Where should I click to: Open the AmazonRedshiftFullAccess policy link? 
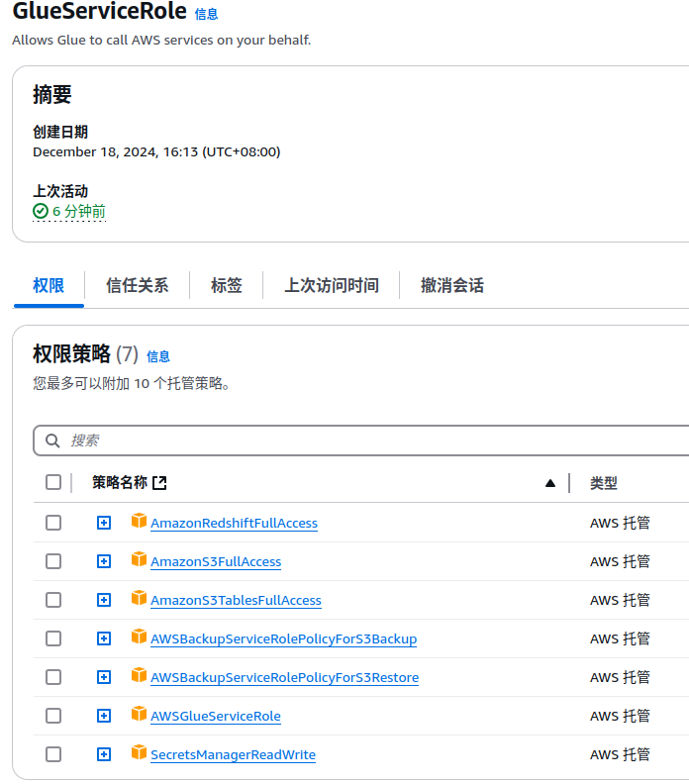click(234, 523)
